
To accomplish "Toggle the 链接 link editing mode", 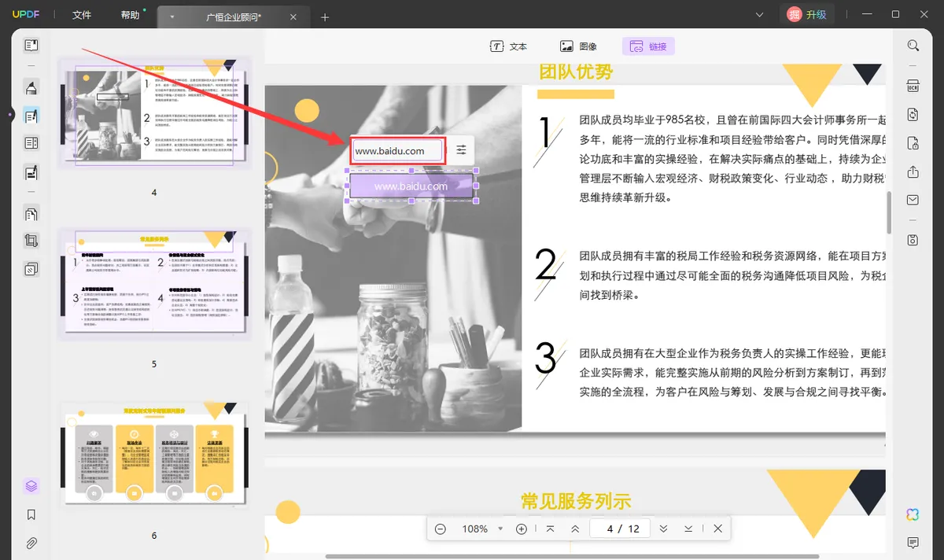I will [648, 46].
